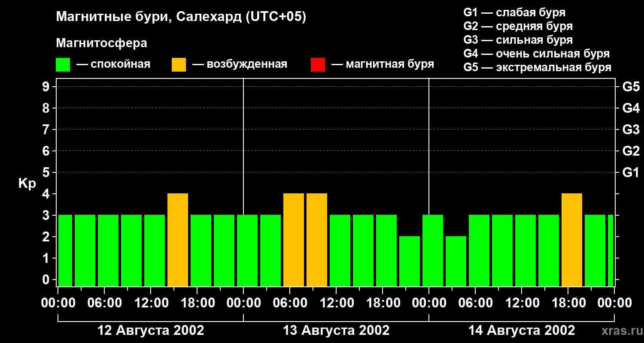Select the chart title 'Магнитные бури, Салехард (UTC+05)'
Image resolution: width=644 pixels, height=343 pixels.
pos(181,17)
